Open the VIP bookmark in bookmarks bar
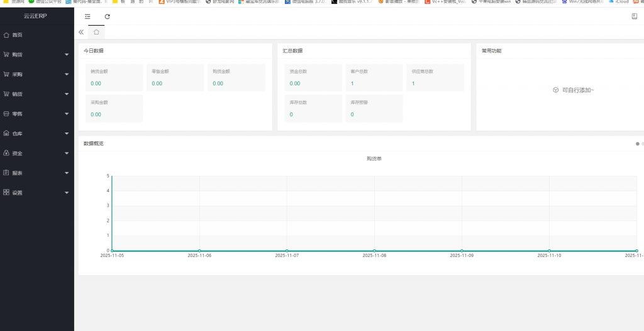This screenshot has height=331, width=644. point(180,2)
